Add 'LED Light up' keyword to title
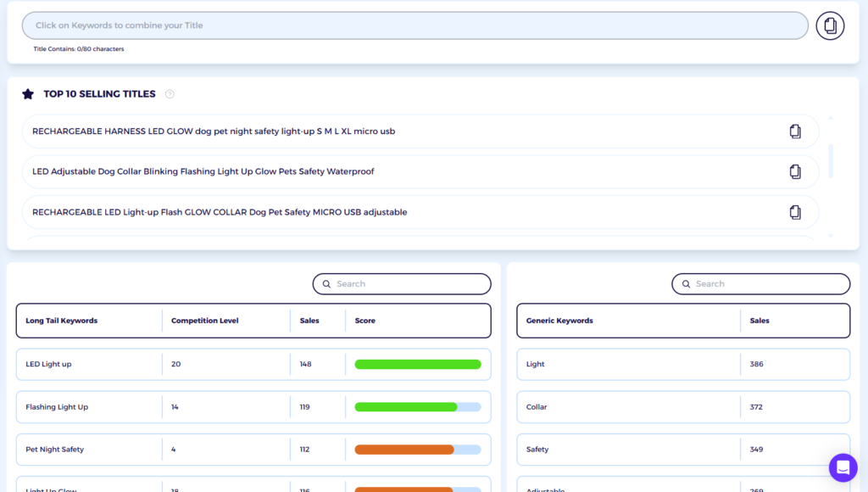 (48, 365)
